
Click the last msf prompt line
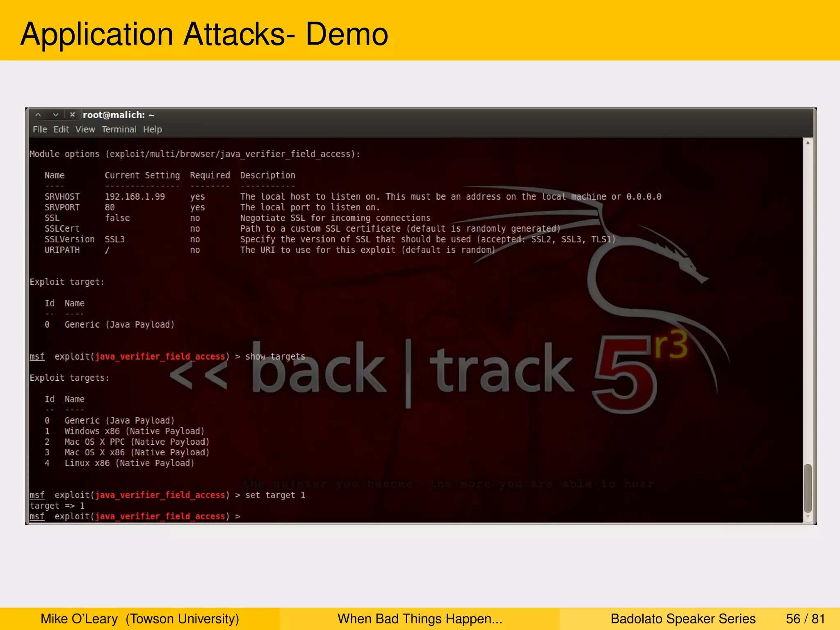tap(135, 517)
